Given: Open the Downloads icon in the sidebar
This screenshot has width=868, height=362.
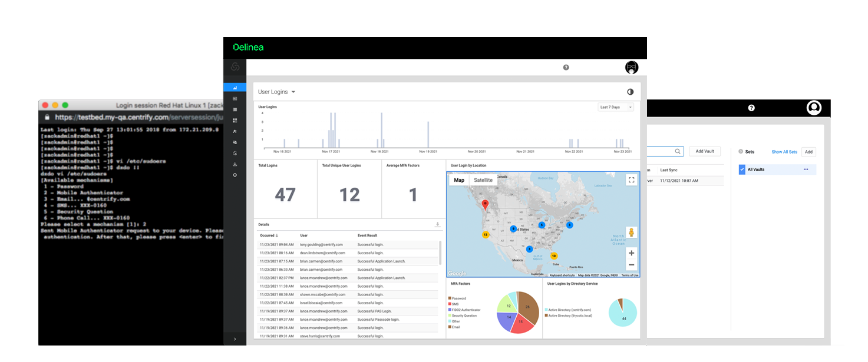Looking at the screenshot, I should click(235, 164).
